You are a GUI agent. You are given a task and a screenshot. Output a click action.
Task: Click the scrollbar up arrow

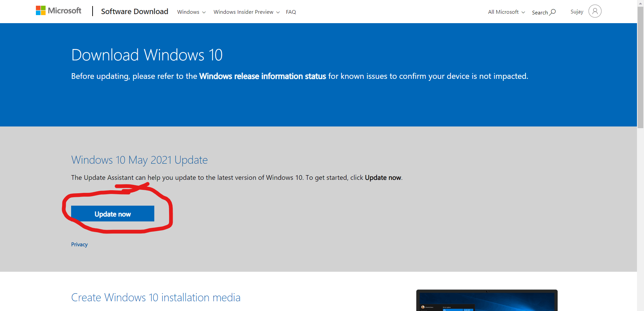coord(640,3)
